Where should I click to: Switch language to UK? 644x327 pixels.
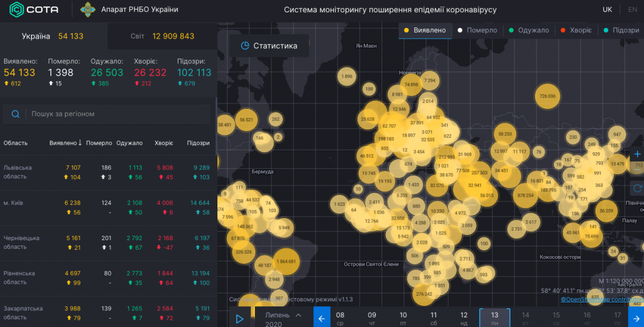(x=607, y=9)
